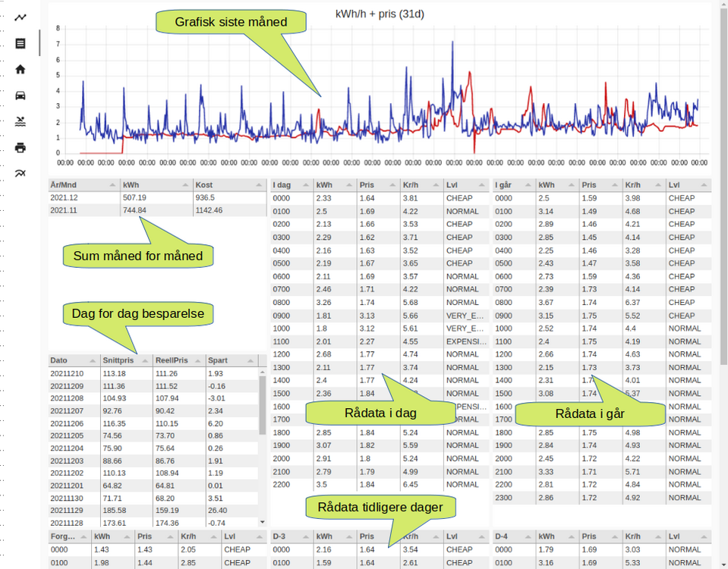Click the printer icon in sidebar
Screen dimensions: 728x569
coord(20,147)
